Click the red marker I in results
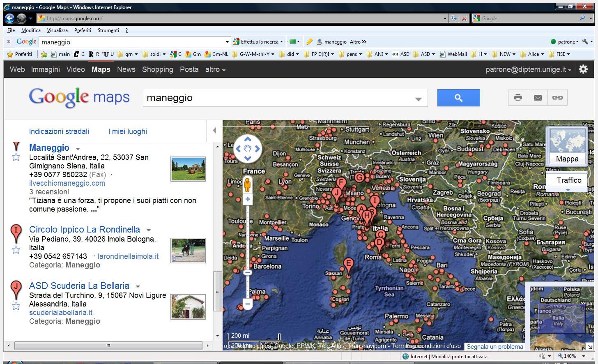598x364 pixels. (x=16, y=233)
